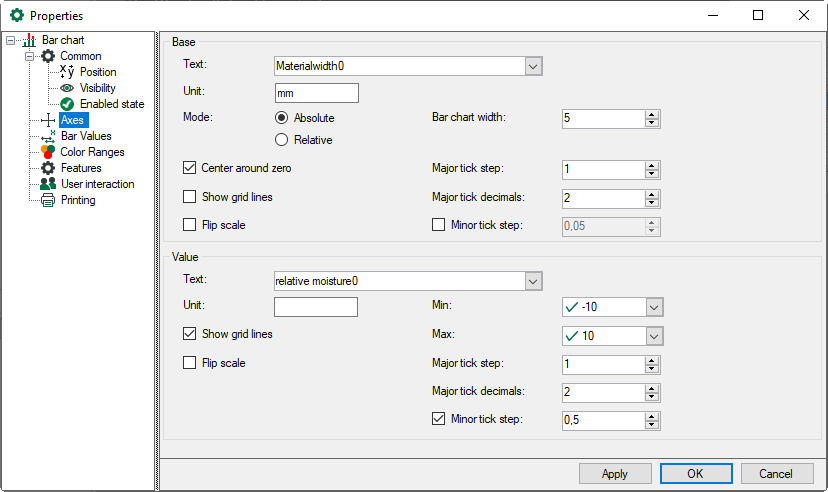The width and height of the screenshot is (828, 492).
Task: Open the Materialwidth0 text dropdown
Action: coord(533,66)
